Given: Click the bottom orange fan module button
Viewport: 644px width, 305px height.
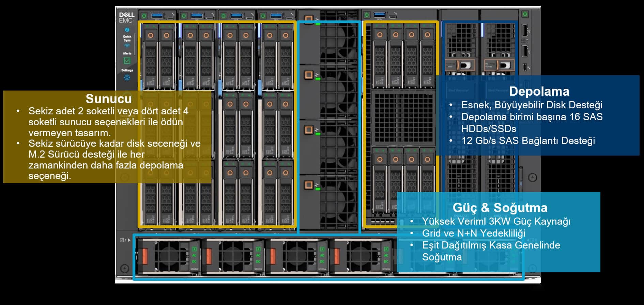Looking at the screenshot, I should [x=309, y=185].
